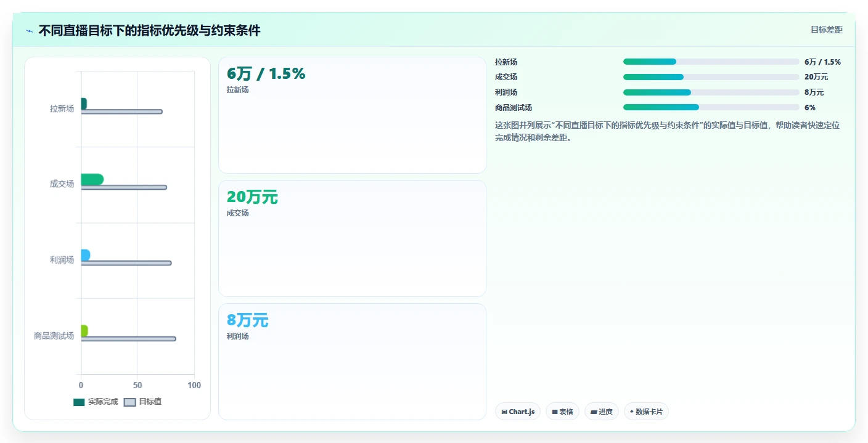Screen dimensions: 868x443
Task: Click the Chart.js tag
Action: (518, 411)
